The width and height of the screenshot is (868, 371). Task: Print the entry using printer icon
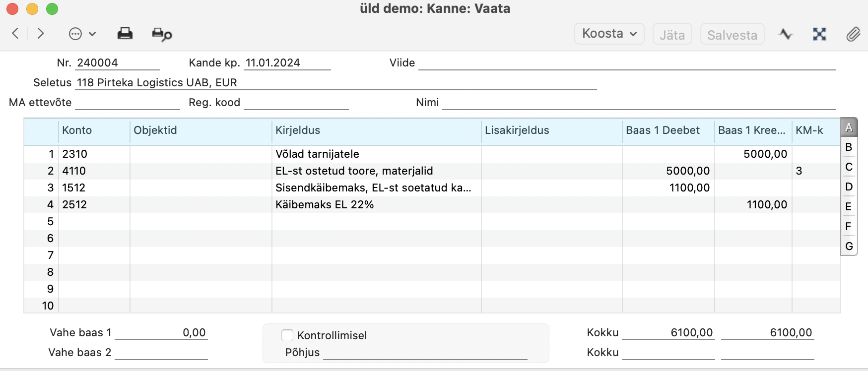click(125, 34)
